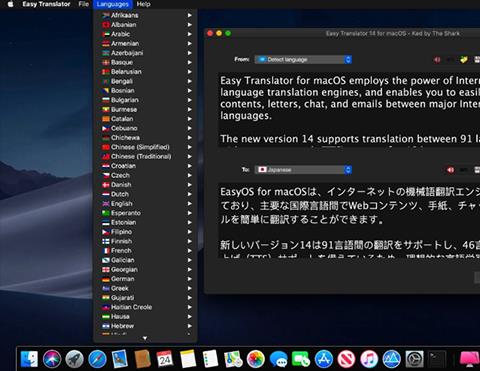480x371 pixels.
Task: Select Chinese (Traditional) menu entry
Action: tap(145, 156)
